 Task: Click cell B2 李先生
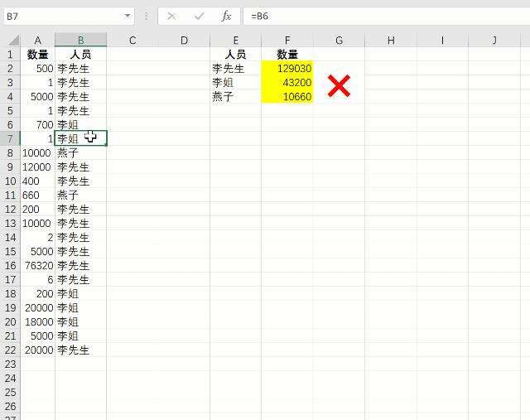(81, 68)
